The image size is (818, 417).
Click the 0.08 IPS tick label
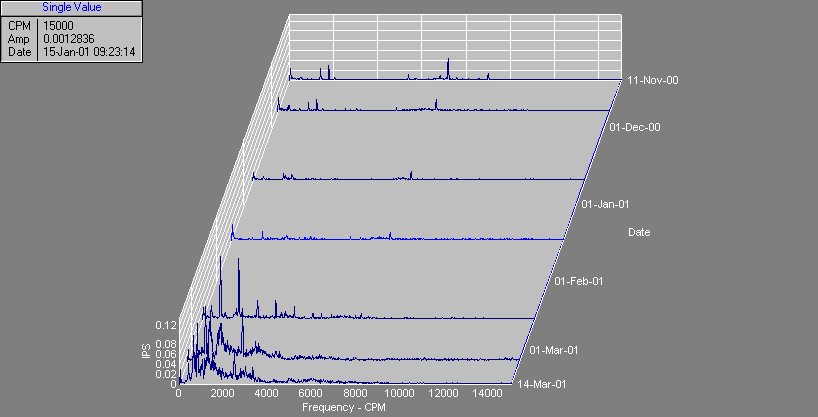click(166, 344)
